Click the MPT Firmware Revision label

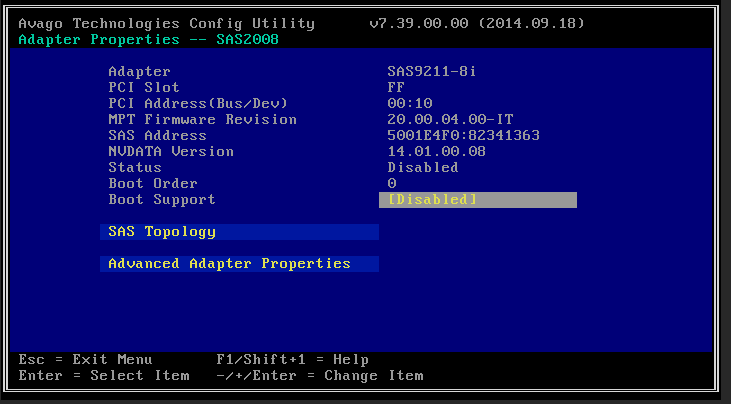(202, 120)
